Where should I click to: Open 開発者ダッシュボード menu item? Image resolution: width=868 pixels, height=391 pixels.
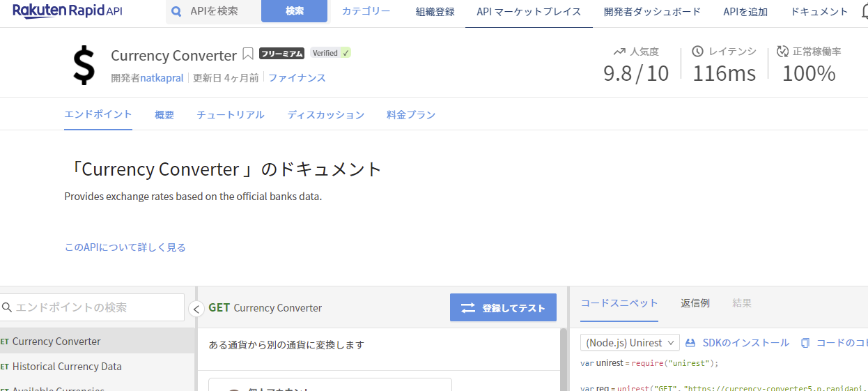(x=652, y=12)
